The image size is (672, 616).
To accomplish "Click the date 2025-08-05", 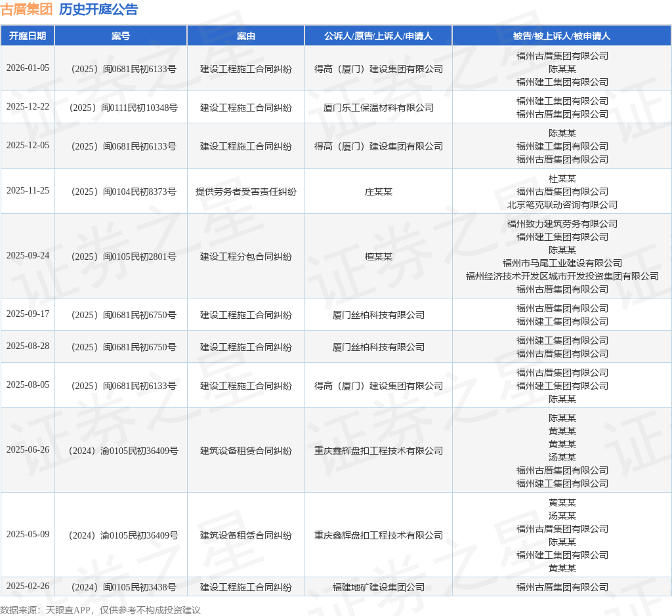I will [28, 384].
